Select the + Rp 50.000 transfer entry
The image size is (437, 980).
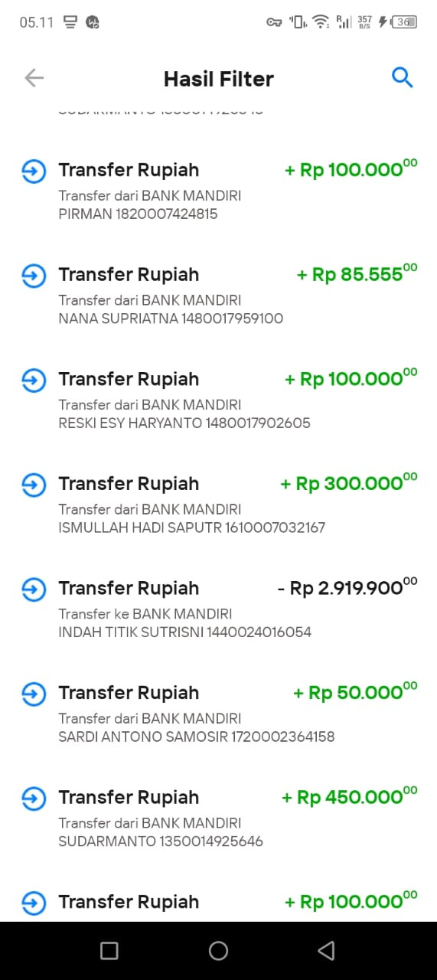click(x=218, y=713)
